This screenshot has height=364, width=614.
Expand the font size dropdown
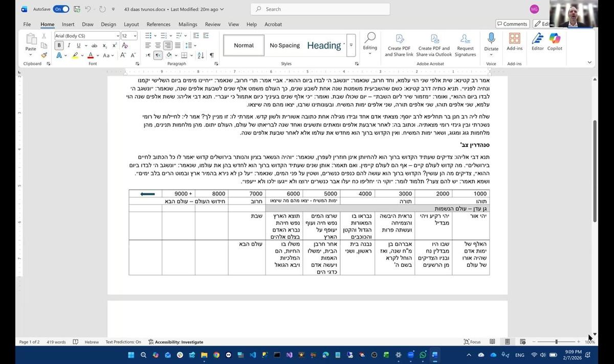pyautogui.click(x=135, y=36)
